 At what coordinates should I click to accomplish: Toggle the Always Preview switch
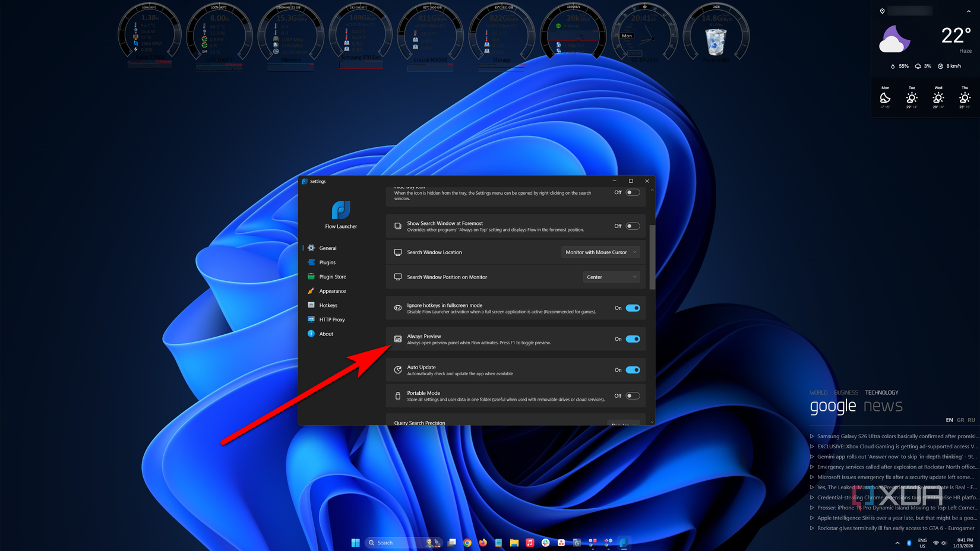tap(633, 338)
